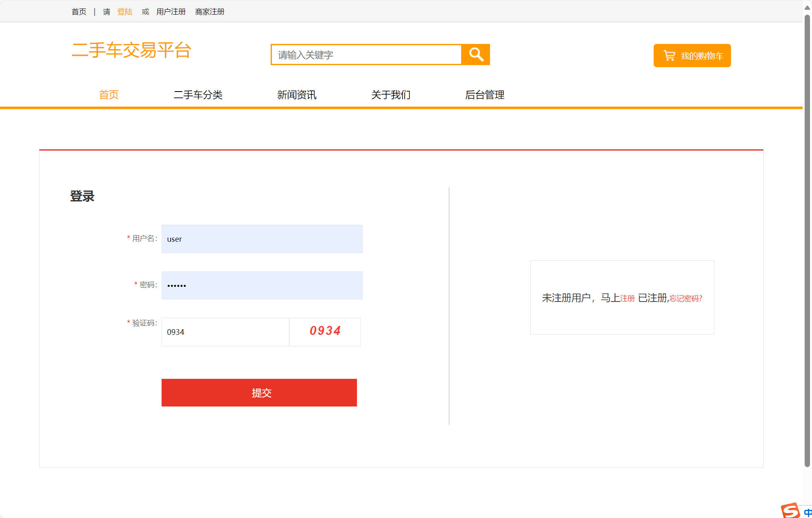Click the 用户名 input containing user
The width and height of the screenshot is (812, 518).
click(262, 239)
